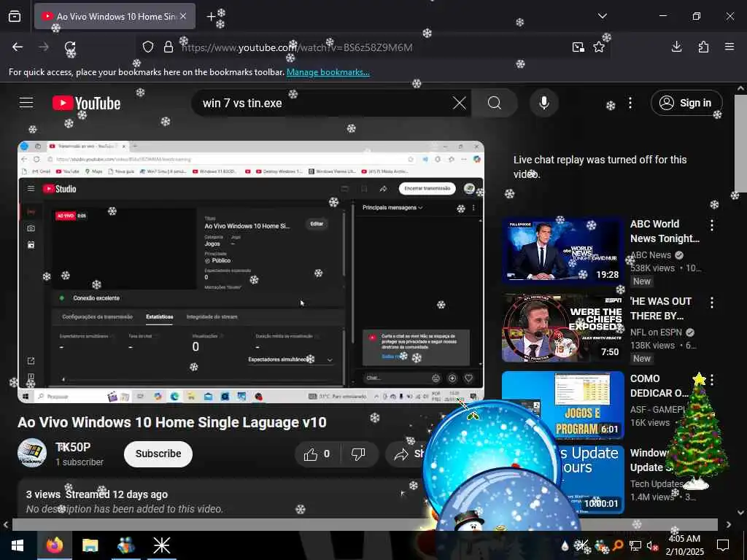Open the ABC World News Tonight title
747x560 pixels.
tap(665, 231)
